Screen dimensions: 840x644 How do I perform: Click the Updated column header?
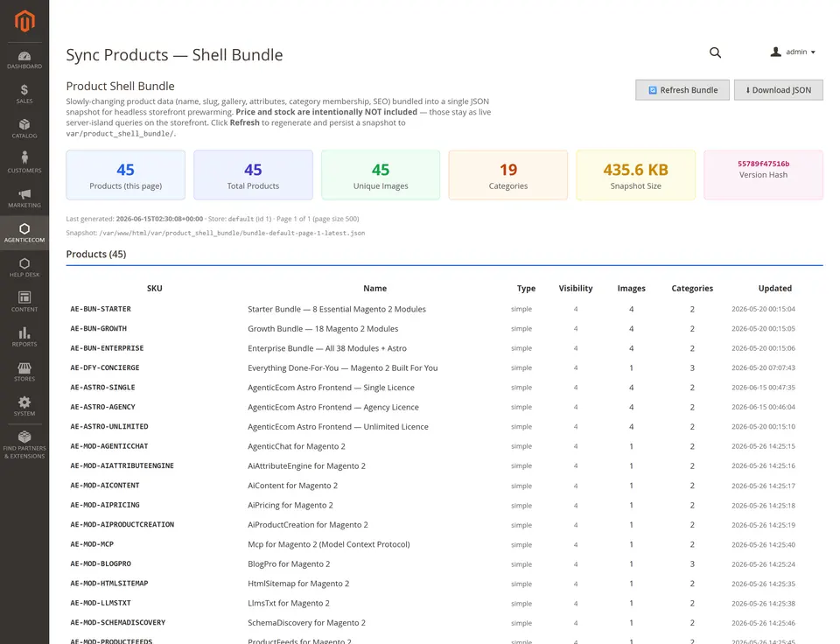pyautogui.click(x=774, y=288)
